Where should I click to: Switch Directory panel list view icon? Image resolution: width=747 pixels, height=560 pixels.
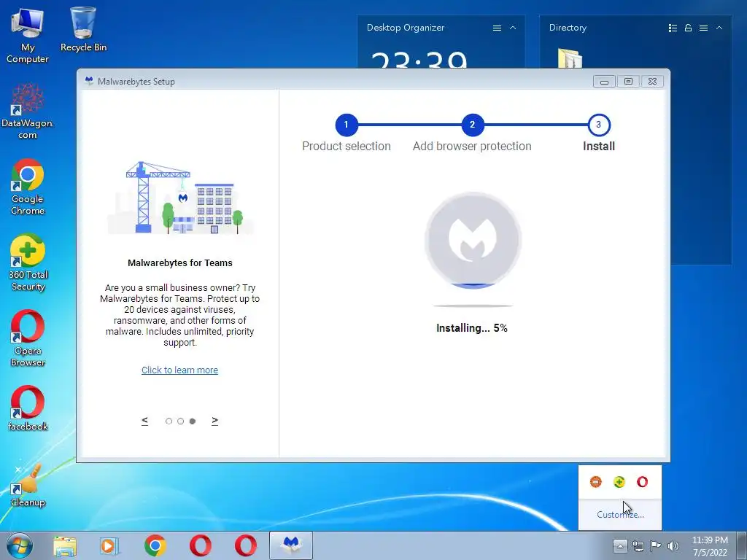(673, 28)
